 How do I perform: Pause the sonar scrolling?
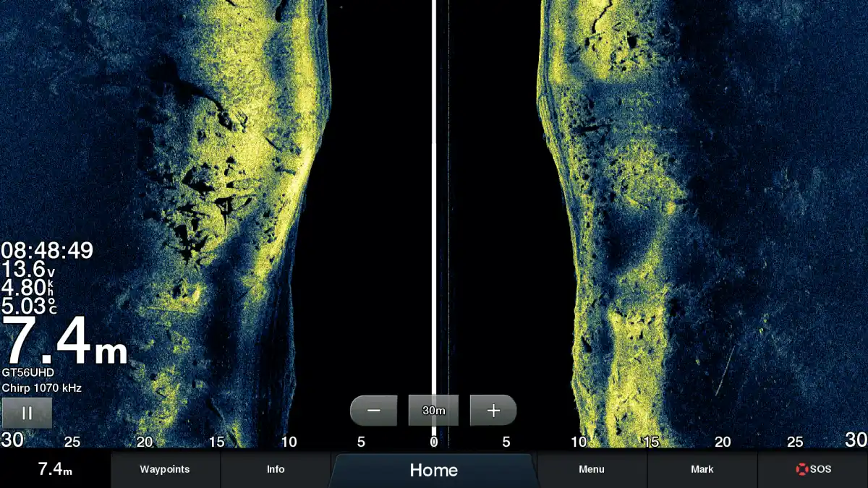point(27,413)
